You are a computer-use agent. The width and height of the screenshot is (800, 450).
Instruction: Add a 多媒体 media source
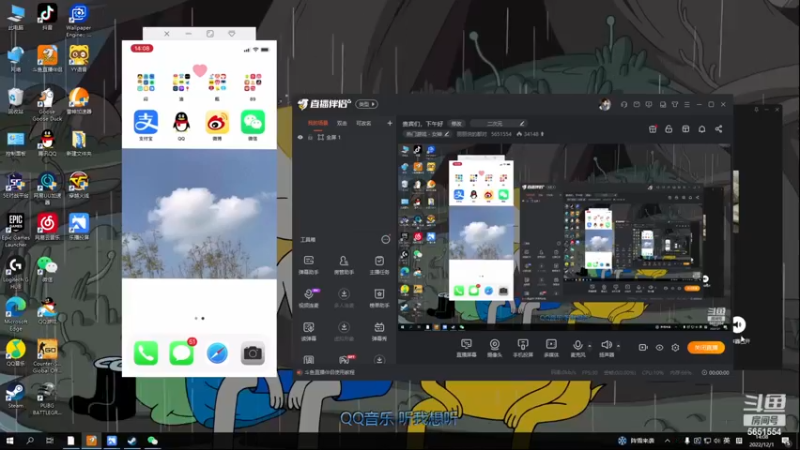pyautogui.click(x=551, y=347)
